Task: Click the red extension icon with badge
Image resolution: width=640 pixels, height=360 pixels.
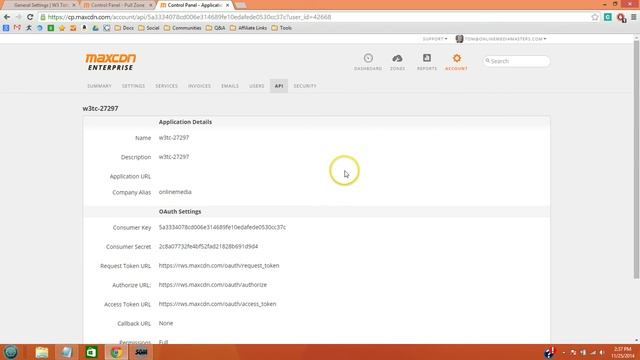Action: point(621,18)
